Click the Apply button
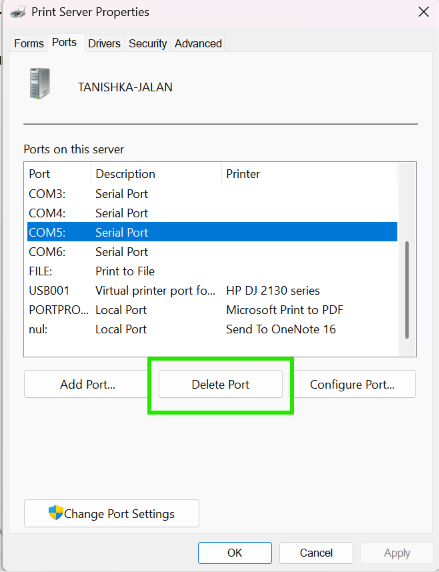The height and width of the screenshot is (572, 439). [x=397, y=553]
